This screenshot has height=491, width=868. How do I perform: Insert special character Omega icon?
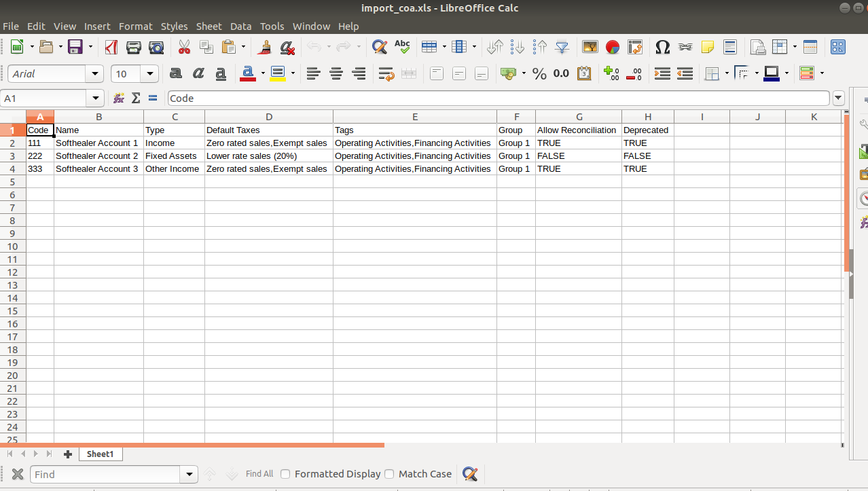coord(663,47)
